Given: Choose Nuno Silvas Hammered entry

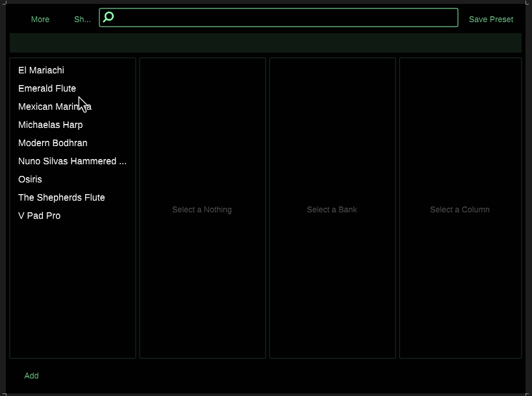Looking at the screenshot, I should [72, 161].
